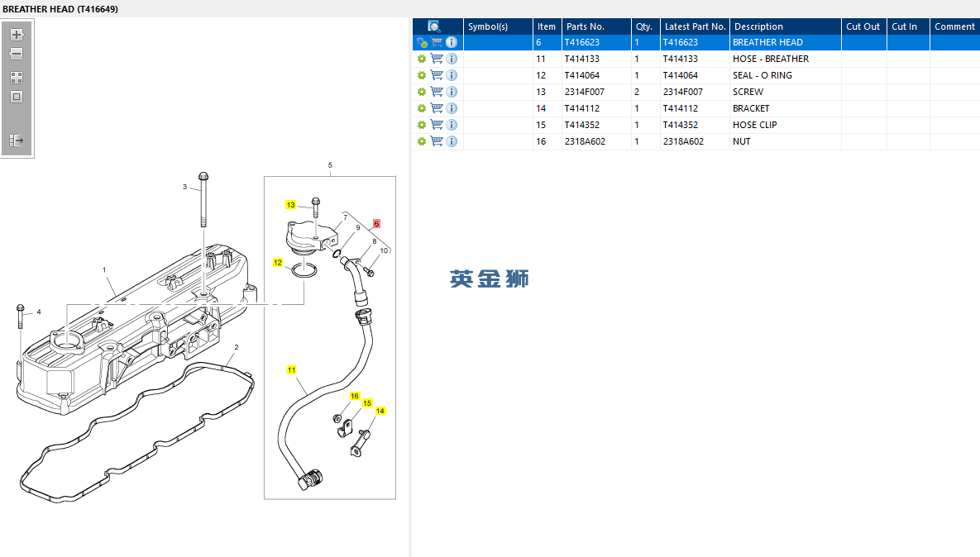Add HOSE CLIP T414352 to cart
This screenshot has width=980, height=557.
(437, 125)
